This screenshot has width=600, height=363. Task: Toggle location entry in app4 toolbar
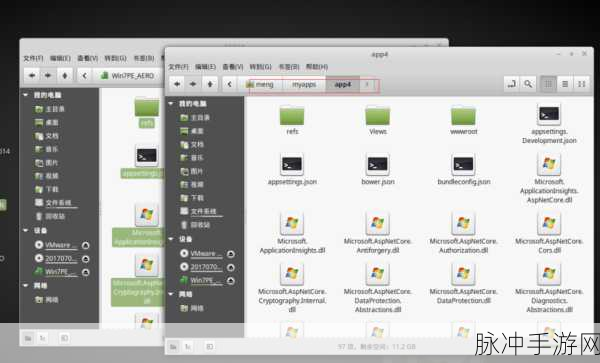tap(512, 84)
